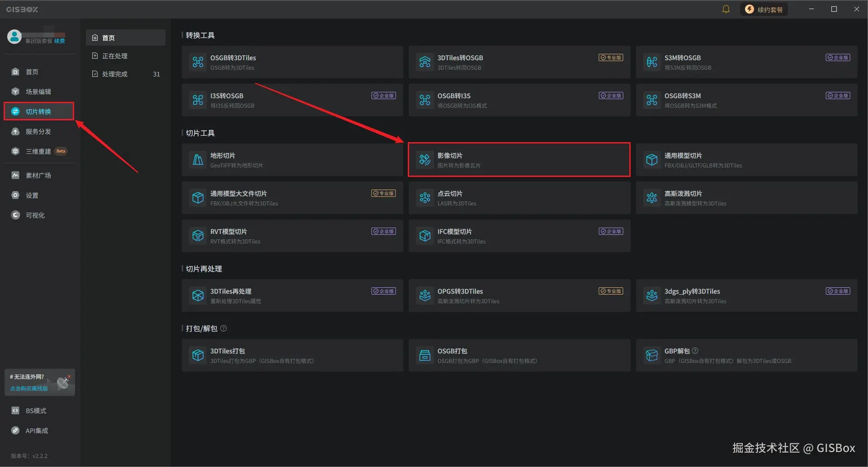Open 服务分发 service distribution
This screenshot has height=467, width=868.
[39, 131]
